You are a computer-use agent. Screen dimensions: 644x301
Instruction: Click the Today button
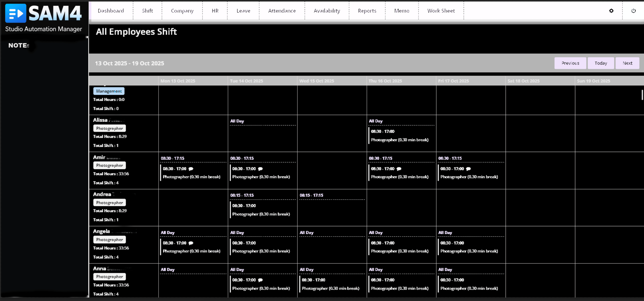pyautogui.click(x=601, y=63)
